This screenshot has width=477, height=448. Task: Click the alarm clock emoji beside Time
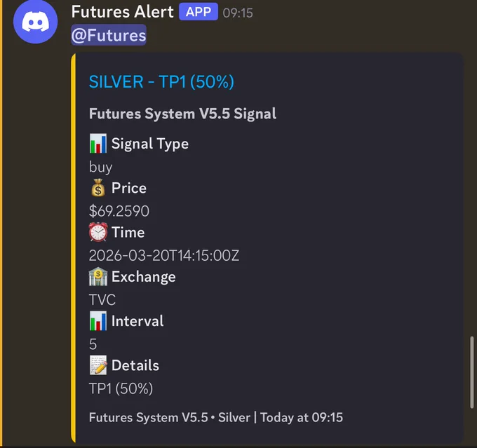tap(98, 232)
